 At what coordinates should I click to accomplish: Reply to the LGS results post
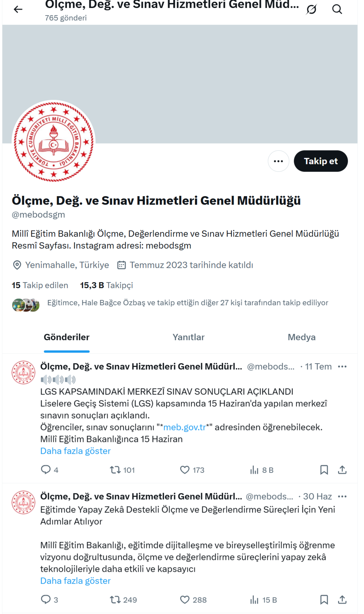pos(45,470)
